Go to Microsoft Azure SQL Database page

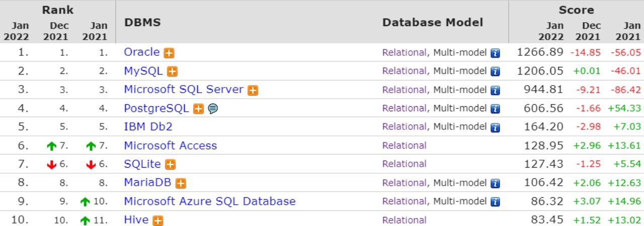point(209,201)
